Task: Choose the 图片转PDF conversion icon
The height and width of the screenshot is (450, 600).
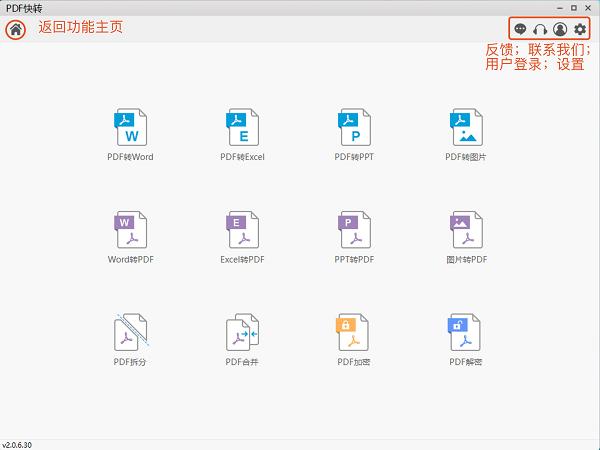Action: pos(466,231)
